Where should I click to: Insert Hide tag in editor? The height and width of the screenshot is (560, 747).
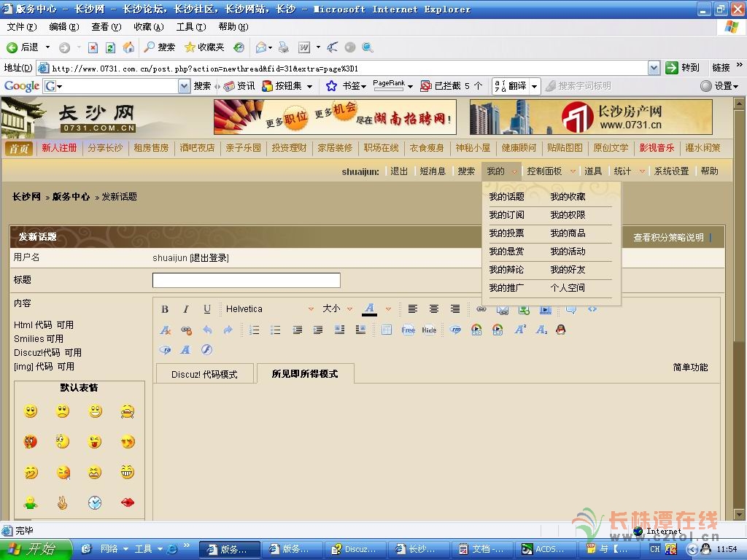[x=429, y=330]
